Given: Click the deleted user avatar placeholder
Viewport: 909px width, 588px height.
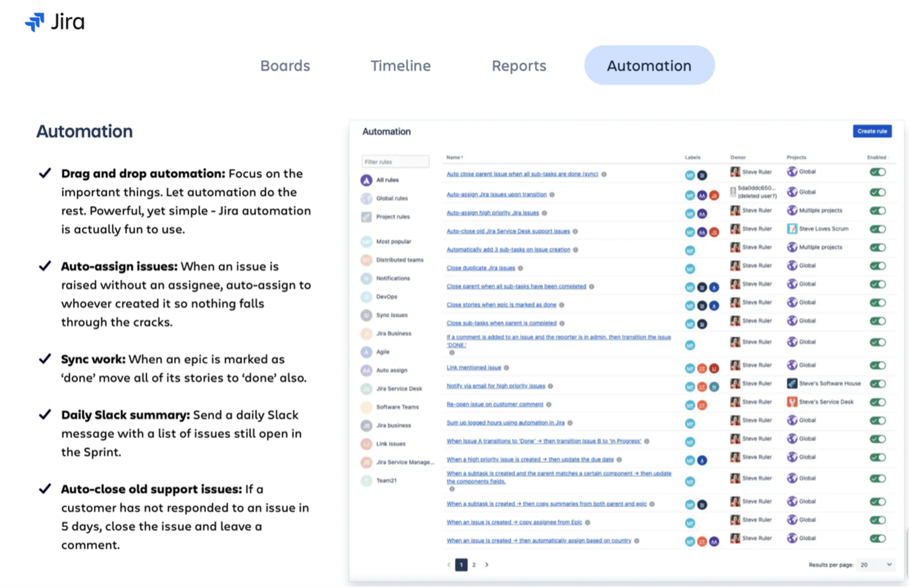Looking at the screenshot, I should [733, 192].
